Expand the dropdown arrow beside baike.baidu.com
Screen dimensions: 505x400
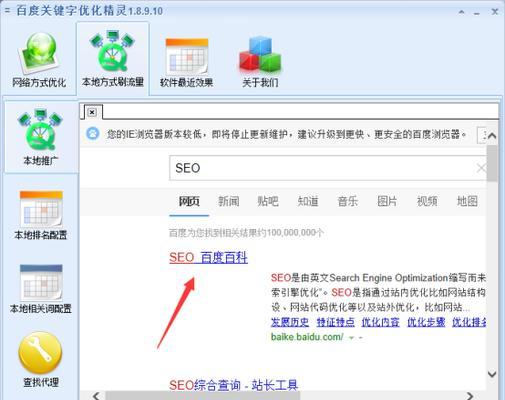click(x=351, y=338)
